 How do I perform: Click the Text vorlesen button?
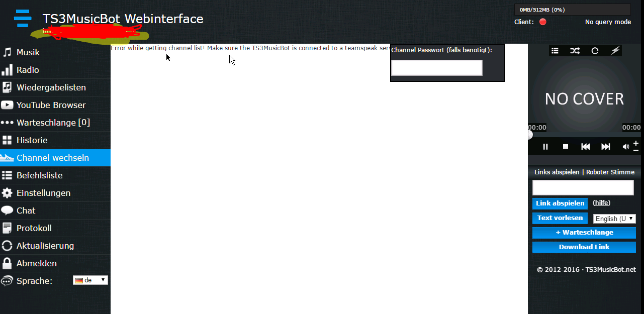click(560, 218)
